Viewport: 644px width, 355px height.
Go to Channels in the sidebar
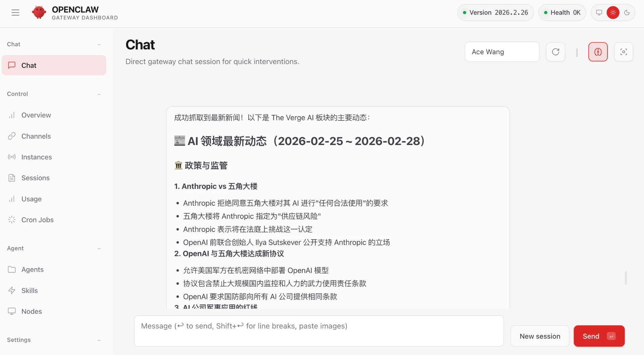[x=36, y=136]
